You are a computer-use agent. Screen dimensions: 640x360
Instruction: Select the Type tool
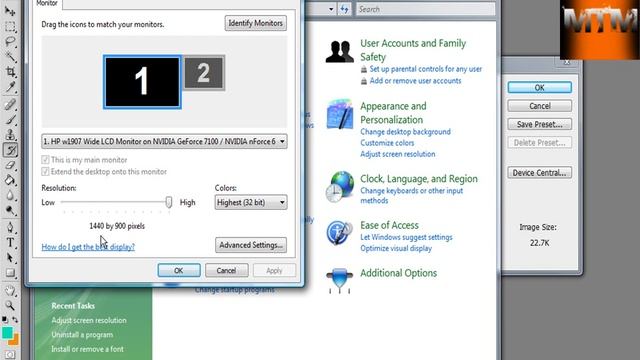(10, 243)
